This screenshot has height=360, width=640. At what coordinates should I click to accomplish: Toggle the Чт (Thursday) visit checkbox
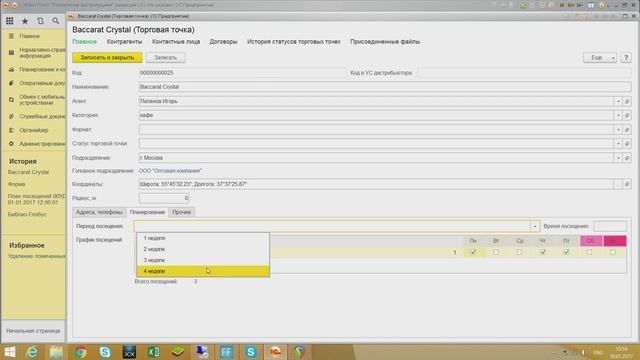pos(543,252)
